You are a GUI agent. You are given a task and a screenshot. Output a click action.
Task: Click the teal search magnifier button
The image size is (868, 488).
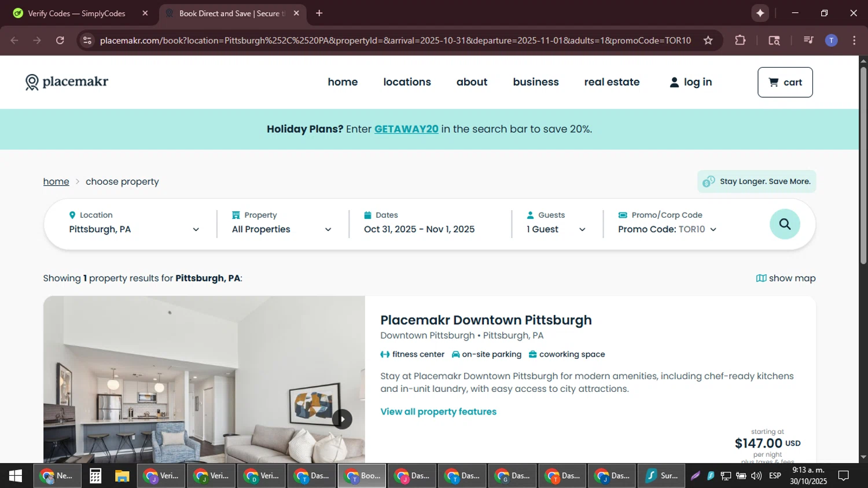click(785, 224)
